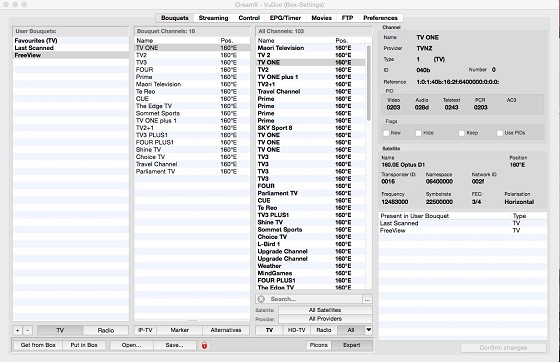Remove bouquet with the minus button
The width and height of the screenshot is (560, 362).
[28, 330]
